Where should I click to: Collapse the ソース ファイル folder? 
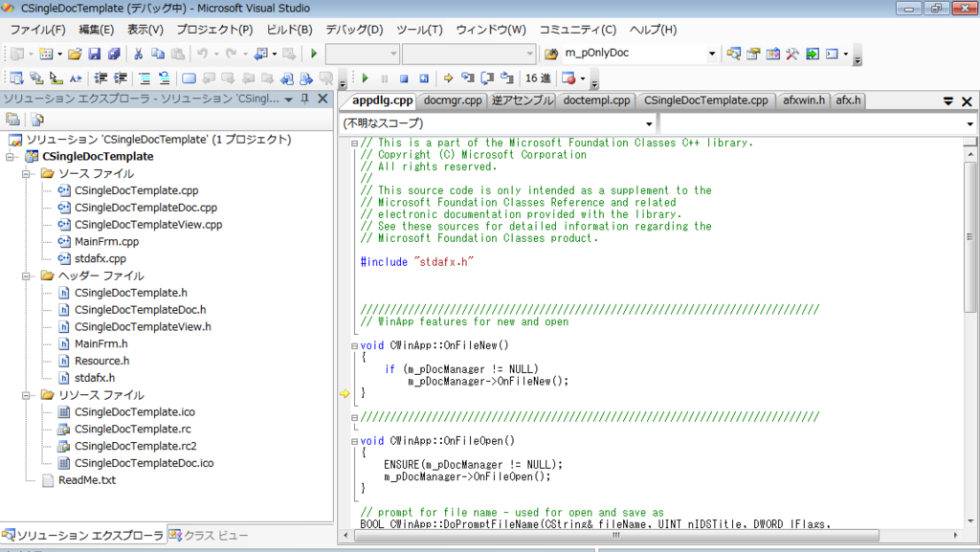[26, 173]
